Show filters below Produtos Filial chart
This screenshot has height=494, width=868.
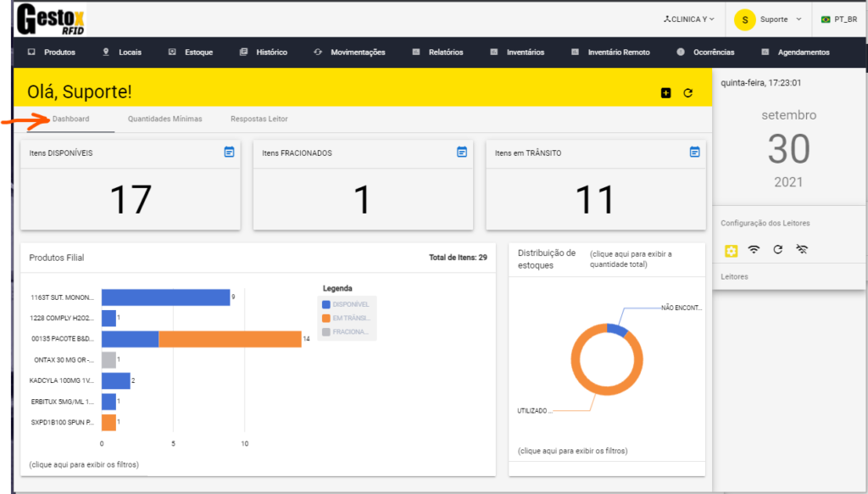[84, 464]
